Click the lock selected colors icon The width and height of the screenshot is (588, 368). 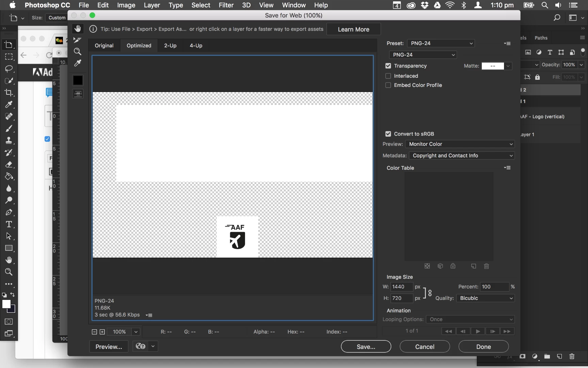click(x=453, y=266)
